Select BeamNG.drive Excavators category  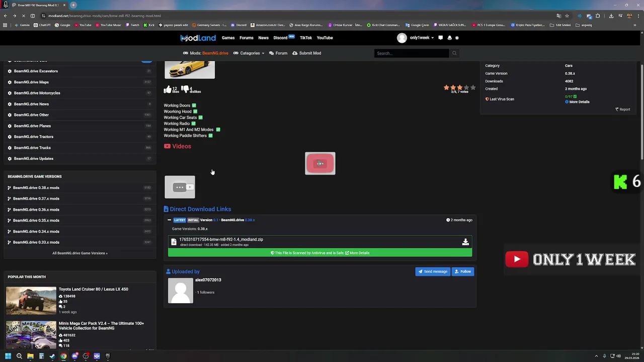point(36,71)
